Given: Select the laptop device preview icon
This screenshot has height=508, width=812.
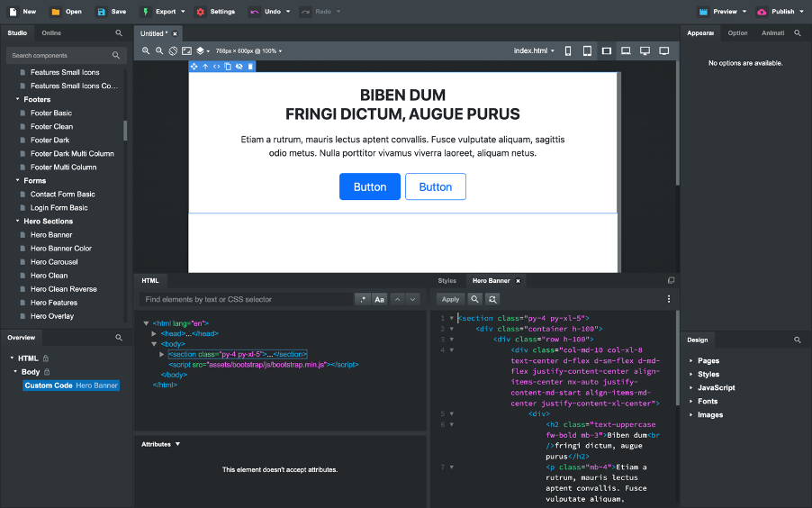Looking at the screenshot, I should pos(626,51).
